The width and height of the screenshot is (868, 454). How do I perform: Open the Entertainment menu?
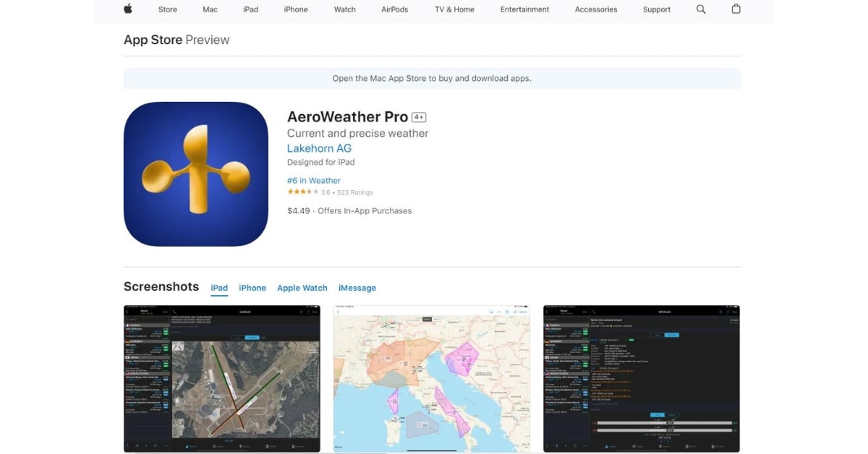[524, 9]
